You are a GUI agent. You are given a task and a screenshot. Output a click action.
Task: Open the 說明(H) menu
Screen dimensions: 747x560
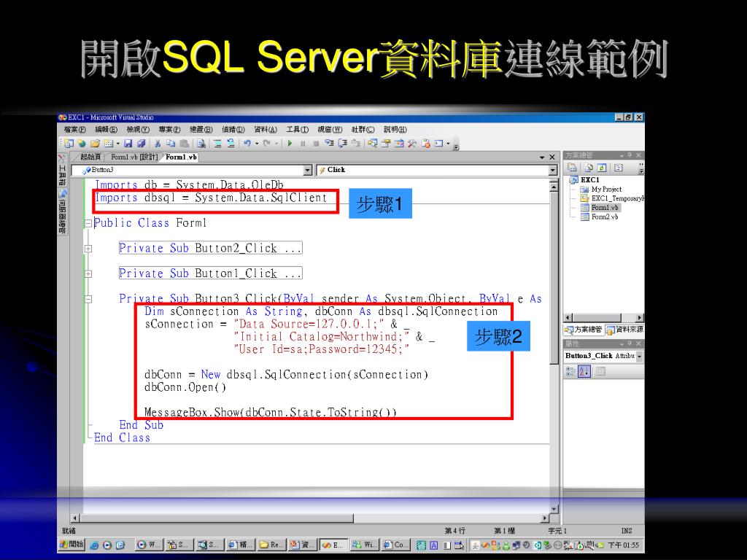[395, 130]
